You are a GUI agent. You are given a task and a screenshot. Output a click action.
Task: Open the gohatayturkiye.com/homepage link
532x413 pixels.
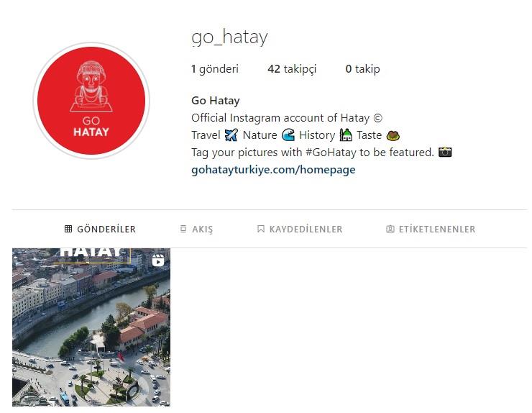pos(273,170)
